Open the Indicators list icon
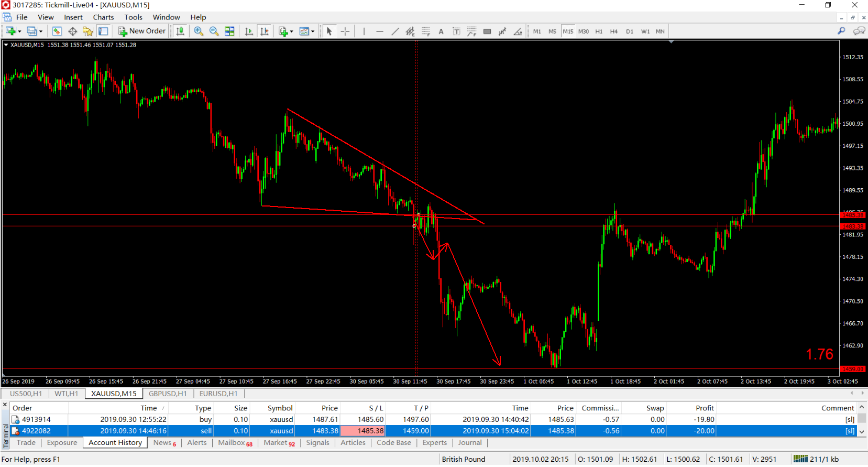This screenshot has width=868, height=467. click(283, 31)
